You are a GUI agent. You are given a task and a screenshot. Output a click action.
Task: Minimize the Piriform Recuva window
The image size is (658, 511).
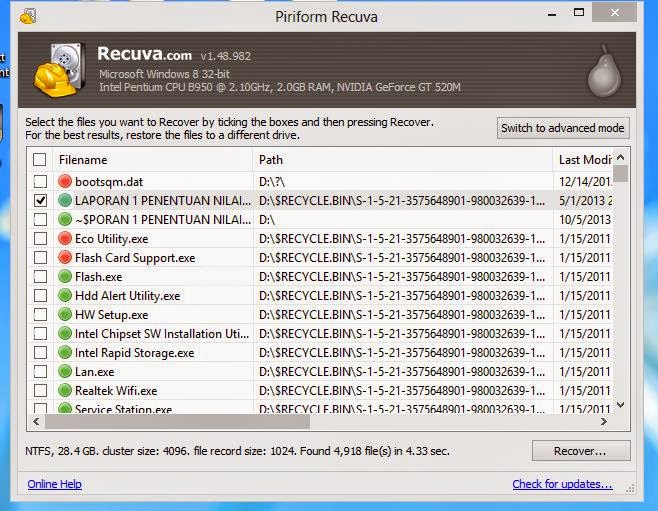click(552, 14)
